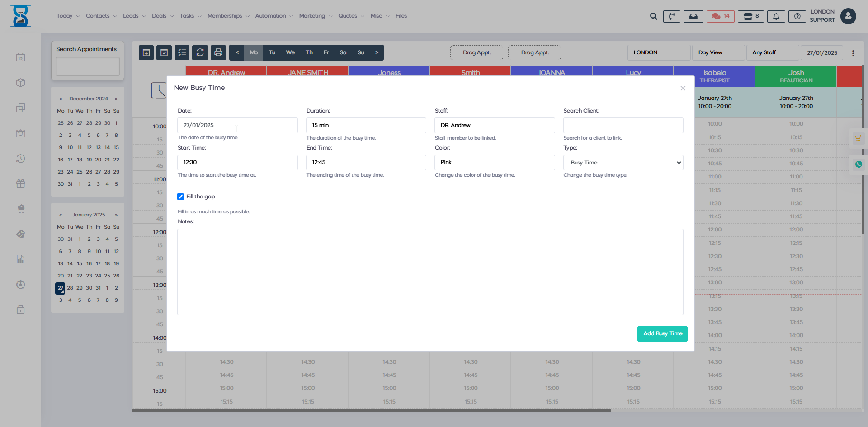Uncheck the Fill the gap checkbox
Image resolution: width=868 pixels, height=427 pixels.
180,197
